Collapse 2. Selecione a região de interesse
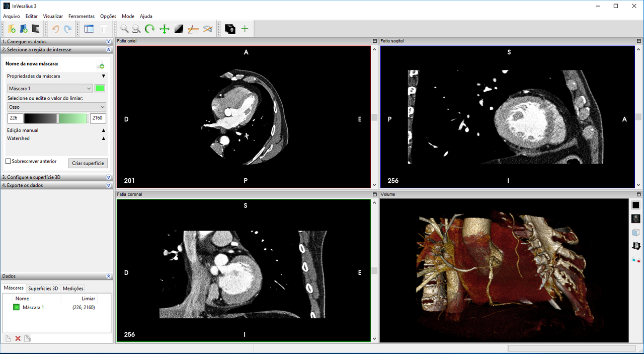This screenshot has width=644, height=354. point(109,50)
